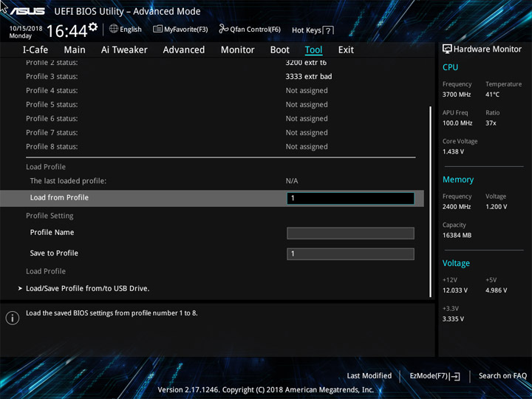
Task: Open Qfan Control fan icon
Action: pos(223,29)
